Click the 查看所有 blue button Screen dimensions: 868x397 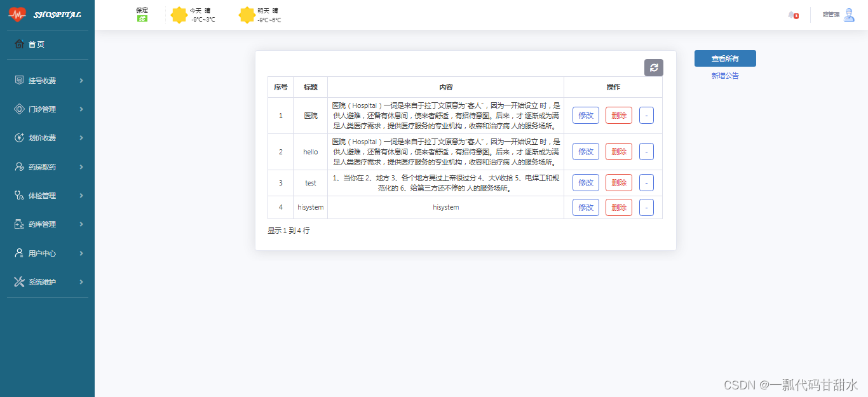click(725, 58)
